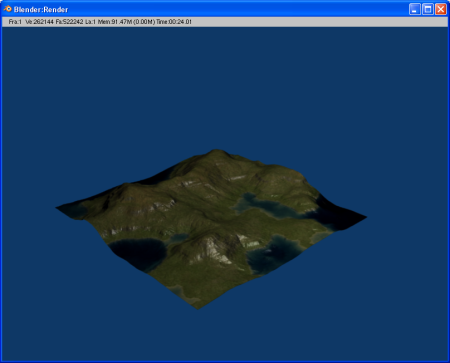The width and height of the screenshot is (450, 363).
Task: Close the Blender:Render window
Action: tap(441, 9)
